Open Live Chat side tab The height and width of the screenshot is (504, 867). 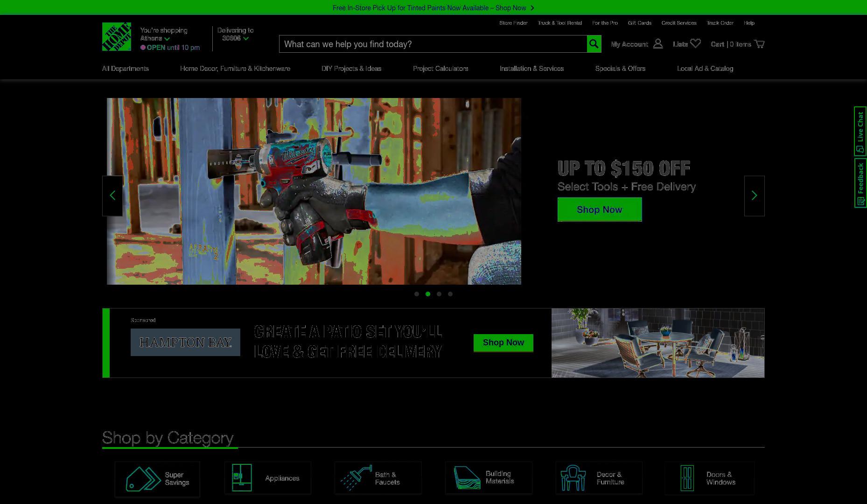(860, 132)
